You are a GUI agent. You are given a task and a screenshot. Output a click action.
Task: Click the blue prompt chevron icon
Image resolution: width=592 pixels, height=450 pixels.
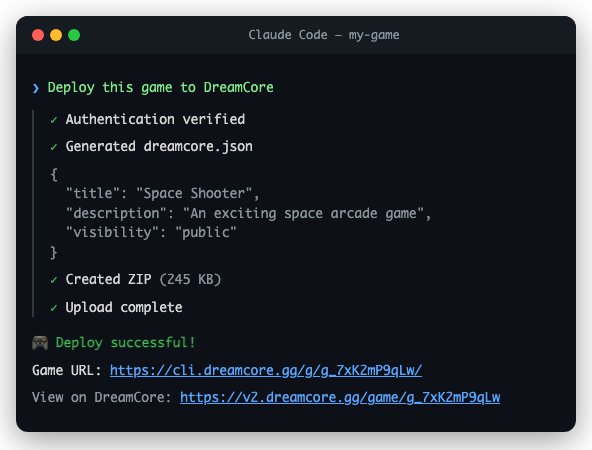(35, 88)
